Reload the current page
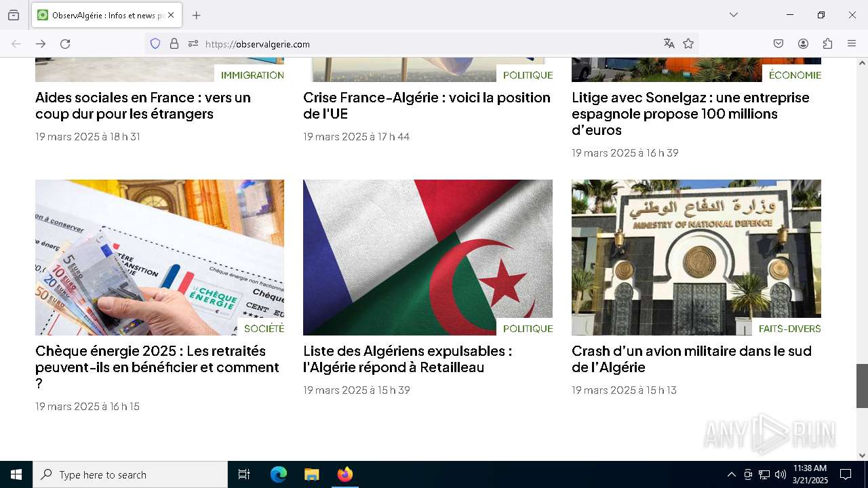Screen dimensions: 868x488 (x=65, y=43)
